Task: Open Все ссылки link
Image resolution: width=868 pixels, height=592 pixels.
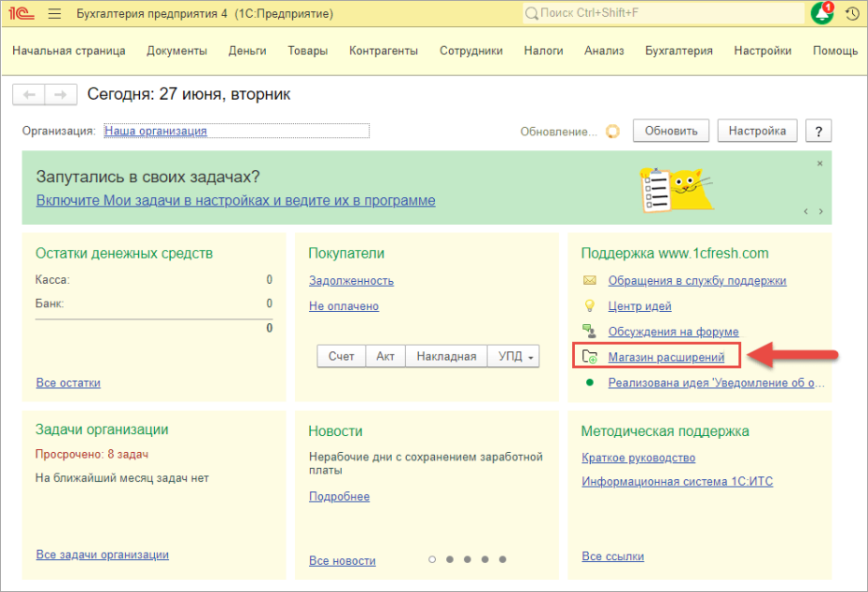Action: coord(613,557)
